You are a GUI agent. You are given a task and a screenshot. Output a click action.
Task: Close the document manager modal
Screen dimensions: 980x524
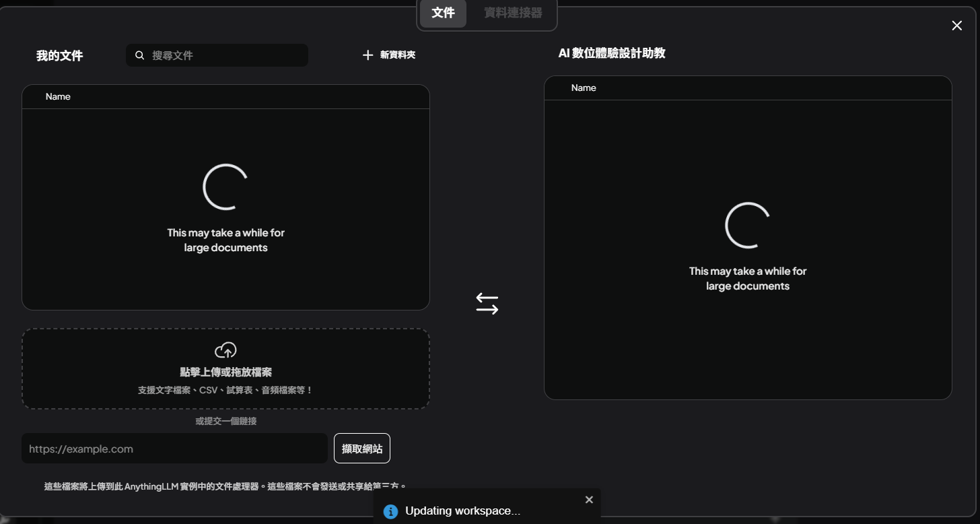pyautogui.click(x=956, y=26)
